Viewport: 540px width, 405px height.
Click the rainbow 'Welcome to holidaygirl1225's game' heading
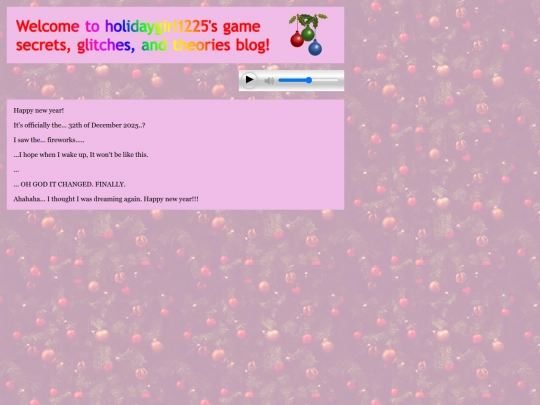point(138,26)
